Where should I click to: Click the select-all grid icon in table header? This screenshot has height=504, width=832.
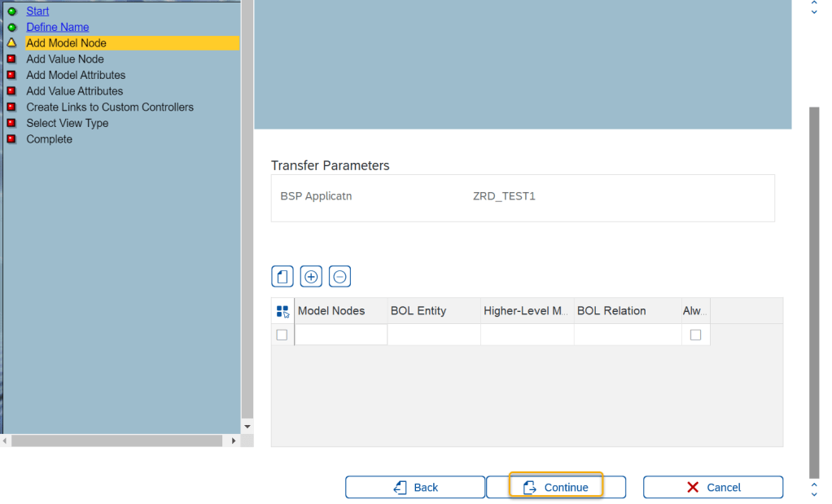pyautogui.click(x=282, y=311)
